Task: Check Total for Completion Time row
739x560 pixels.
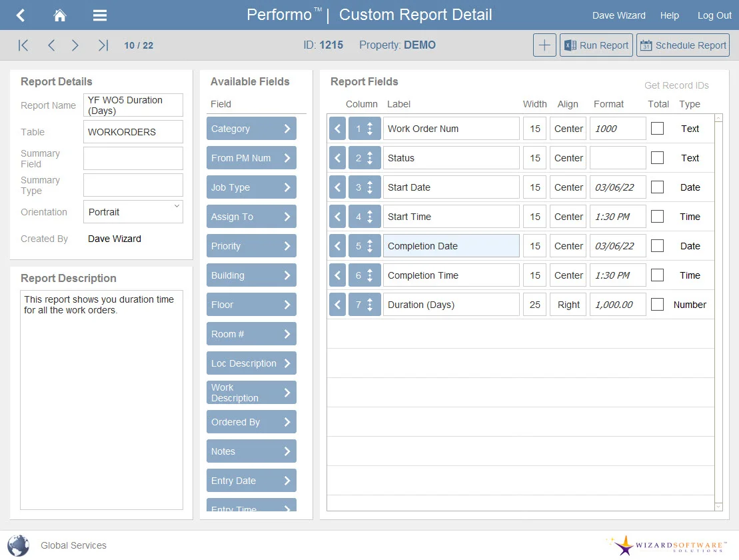Action: [x=657, y=275]
